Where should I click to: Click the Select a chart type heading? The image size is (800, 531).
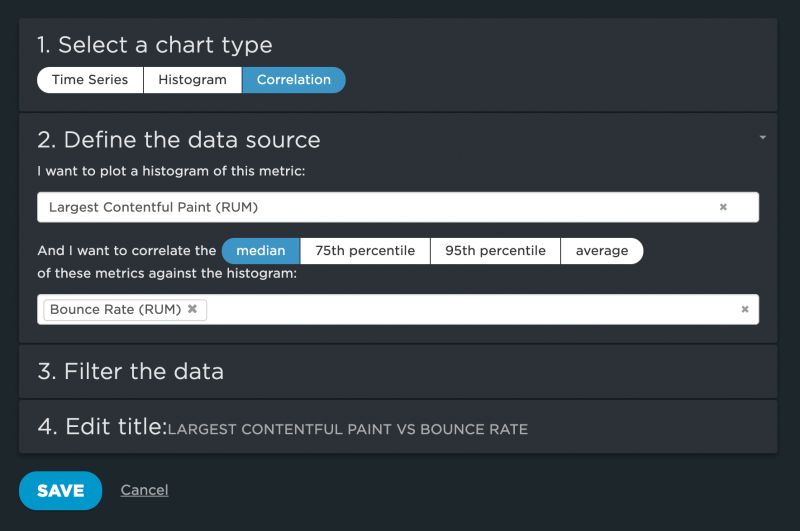155,45
